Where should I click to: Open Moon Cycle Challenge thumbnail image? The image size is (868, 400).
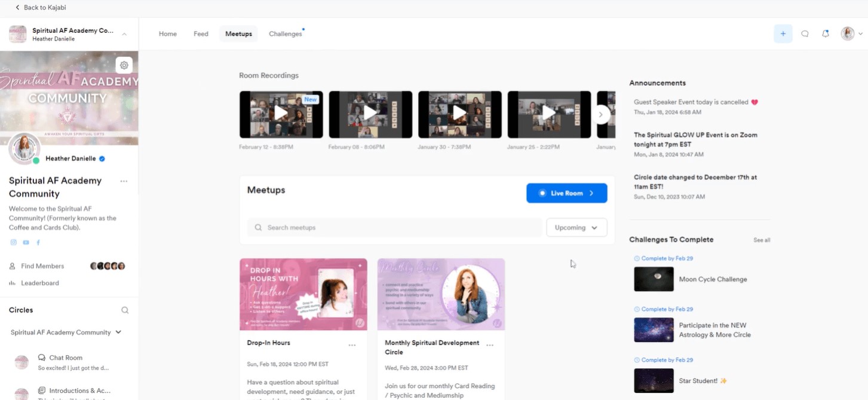(x=654, y=279)
